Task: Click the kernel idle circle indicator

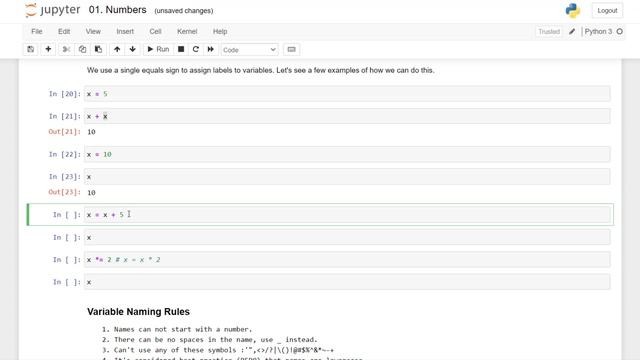Action: (620, 31)
